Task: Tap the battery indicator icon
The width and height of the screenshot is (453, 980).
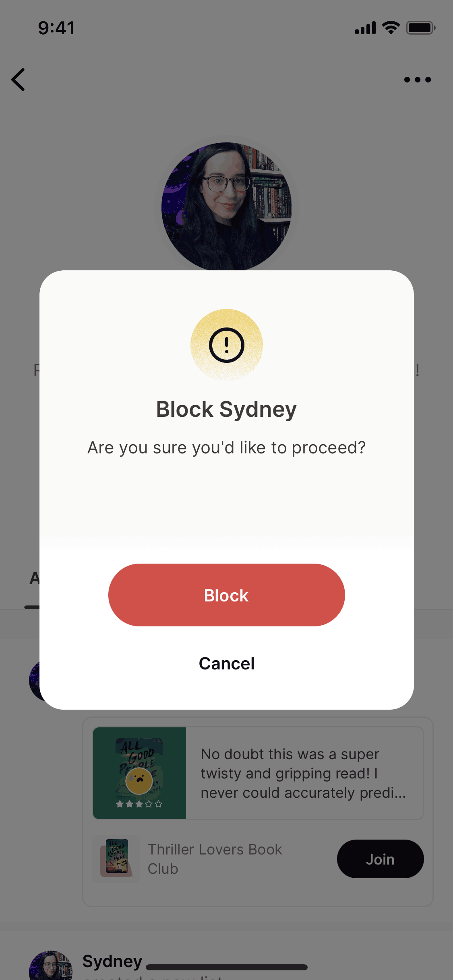Action: [x=420, y=28]
